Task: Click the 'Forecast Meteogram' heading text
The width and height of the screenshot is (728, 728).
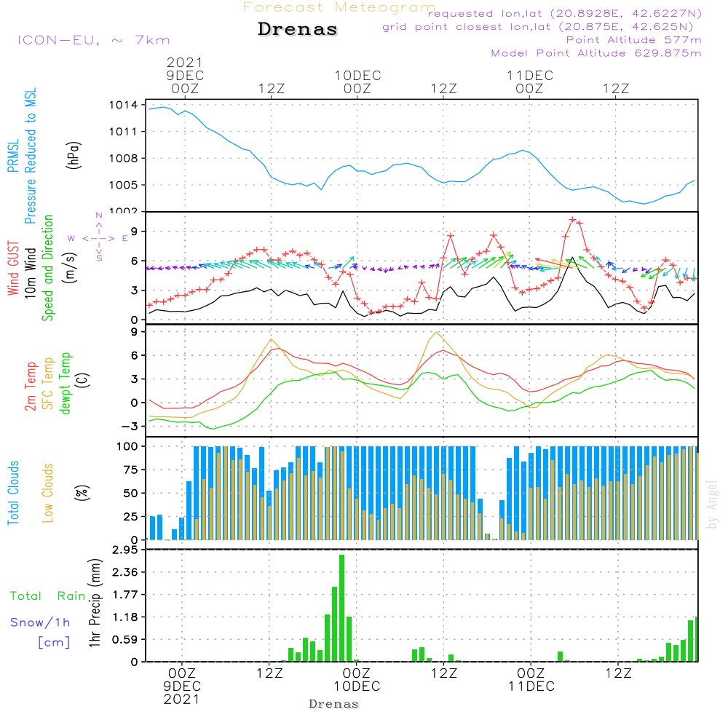Action: 339,7
